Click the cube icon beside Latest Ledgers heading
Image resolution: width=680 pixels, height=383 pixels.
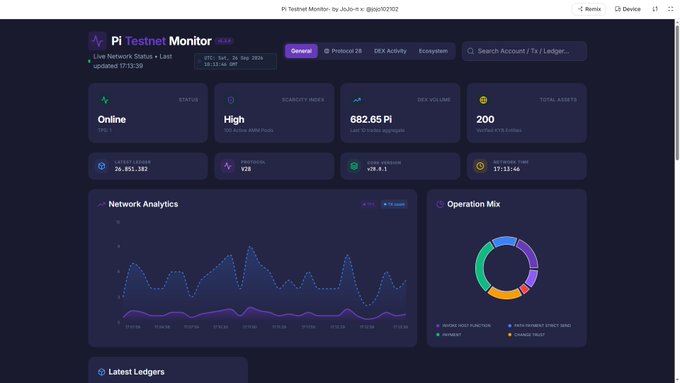[101, 372]
